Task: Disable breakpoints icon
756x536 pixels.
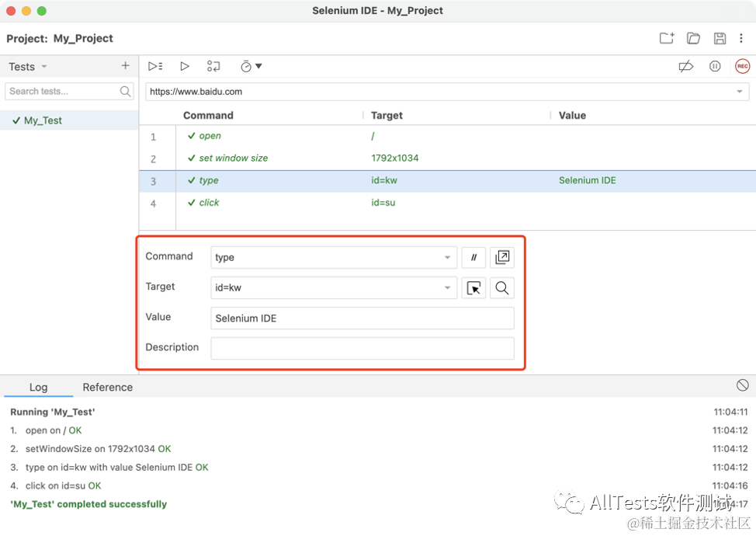Action: (x=685, y=66)
